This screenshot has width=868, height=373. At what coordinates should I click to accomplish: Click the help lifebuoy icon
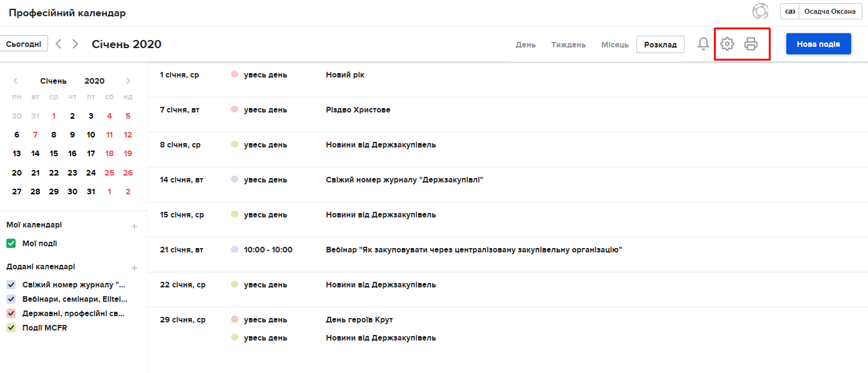tap(760, 11)
